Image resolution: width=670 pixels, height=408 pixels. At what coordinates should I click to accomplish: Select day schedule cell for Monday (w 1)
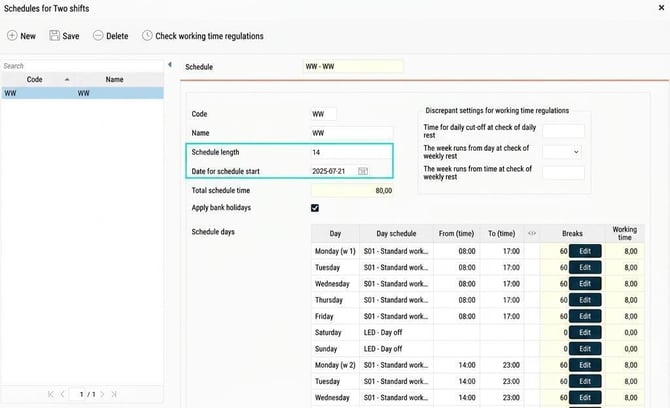pos(396,251)
